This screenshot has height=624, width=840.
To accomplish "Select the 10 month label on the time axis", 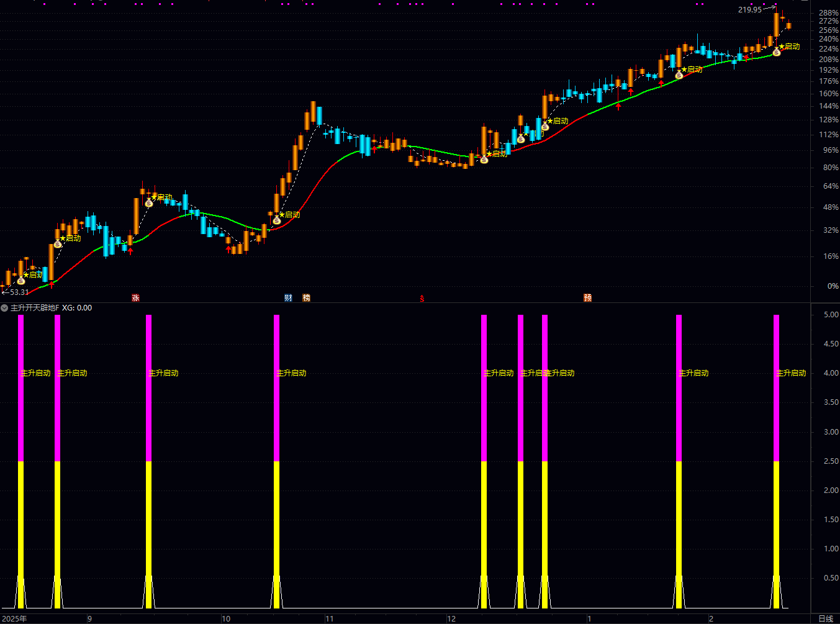I will 226,619.
